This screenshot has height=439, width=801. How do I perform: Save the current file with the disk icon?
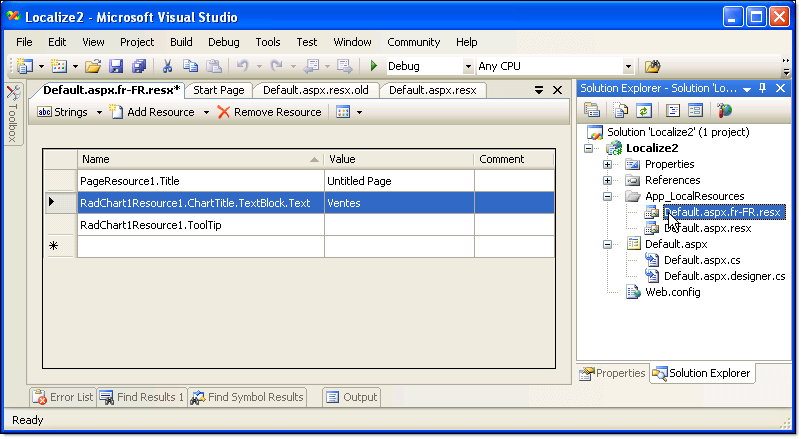[116, 66]
